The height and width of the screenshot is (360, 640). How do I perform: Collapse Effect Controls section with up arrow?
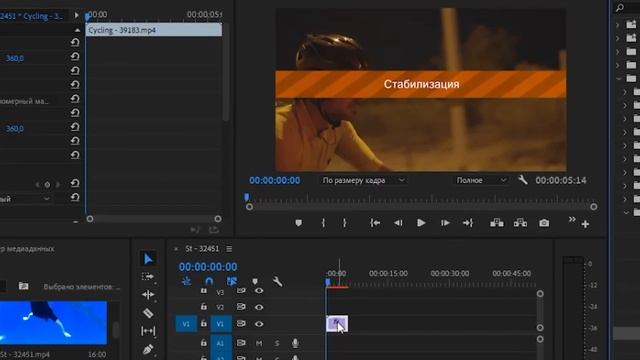pyautogui.click(x=78, y=30)
